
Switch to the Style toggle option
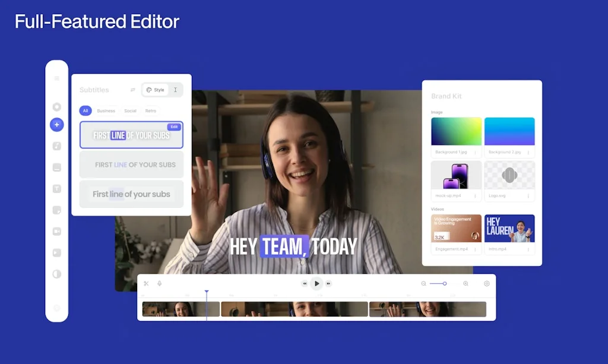click(156, 90)
